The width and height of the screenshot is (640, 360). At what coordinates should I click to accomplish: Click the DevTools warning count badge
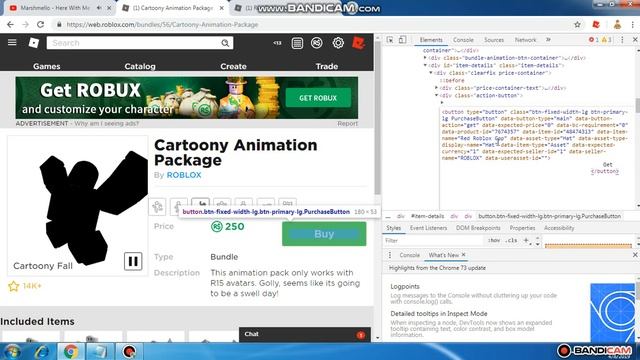click(607, 40)
